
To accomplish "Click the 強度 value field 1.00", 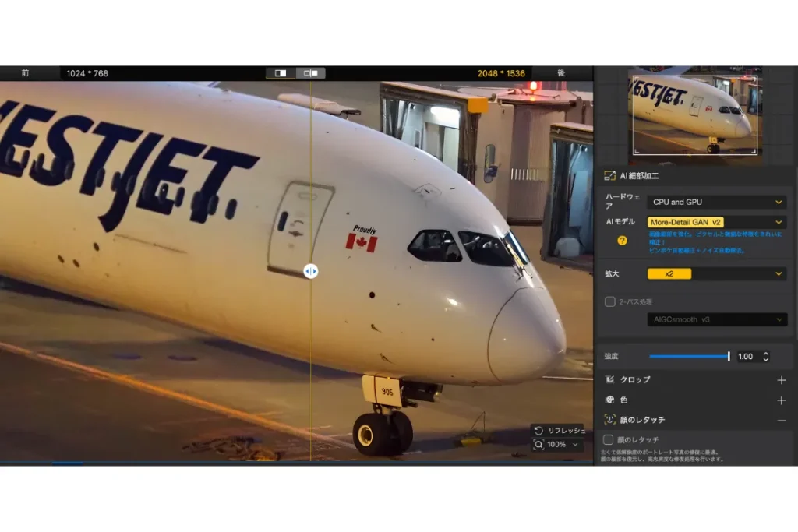I will tap(746, 357).
